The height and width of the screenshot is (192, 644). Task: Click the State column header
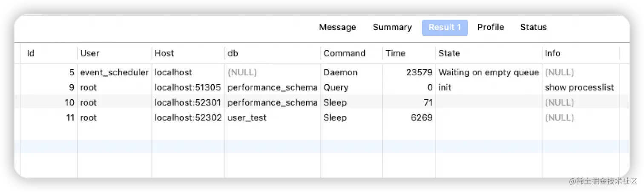[489, 53]
